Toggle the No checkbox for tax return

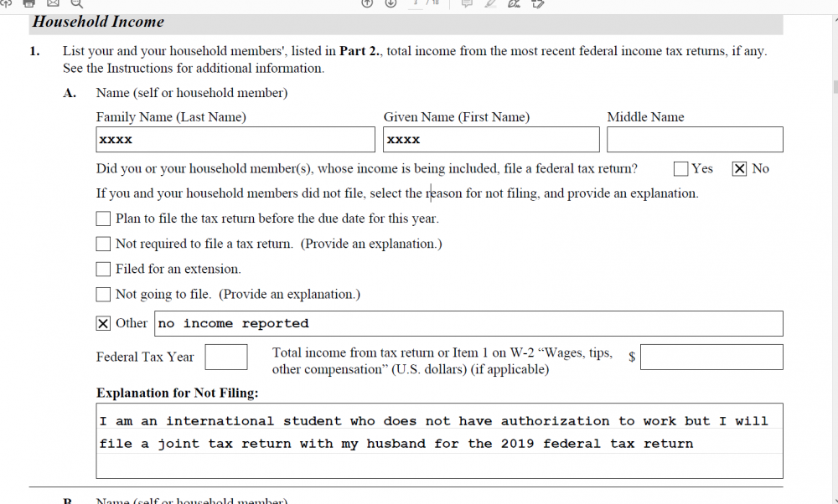pos(739,169)
